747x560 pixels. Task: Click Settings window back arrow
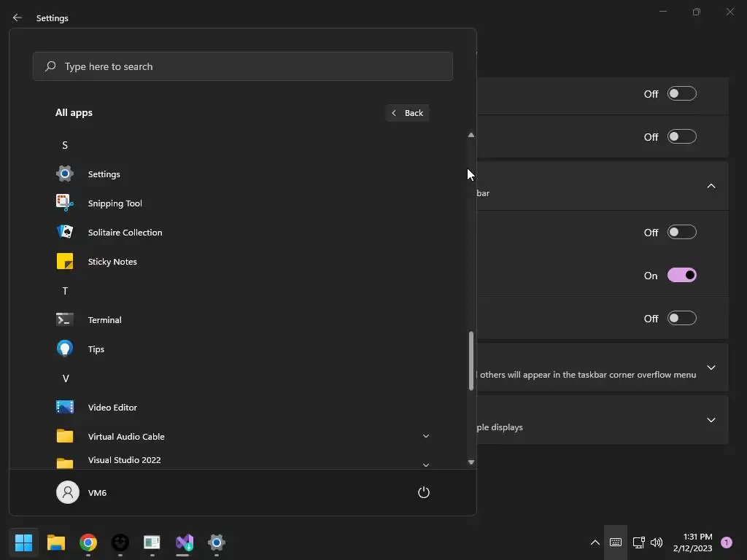coord(18,17)
